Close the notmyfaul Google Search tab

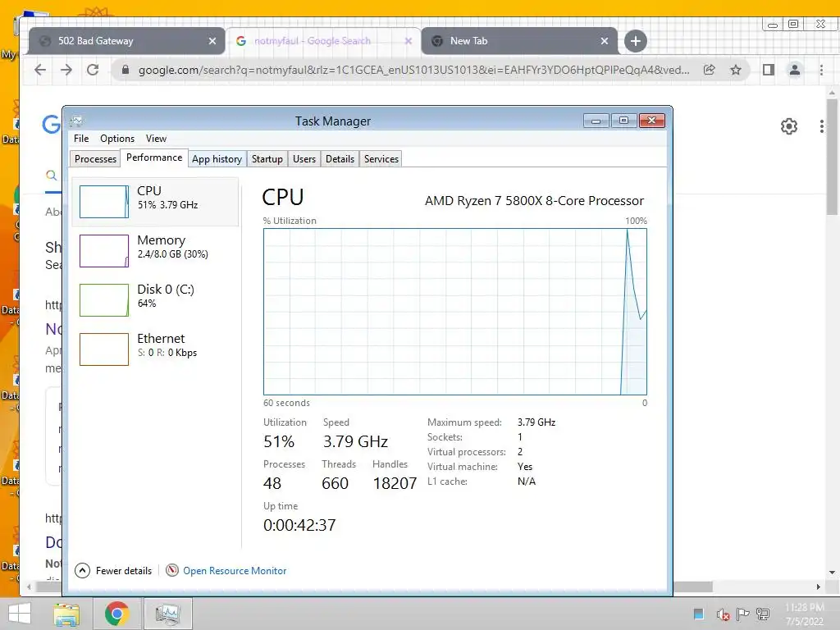(409, 41)
